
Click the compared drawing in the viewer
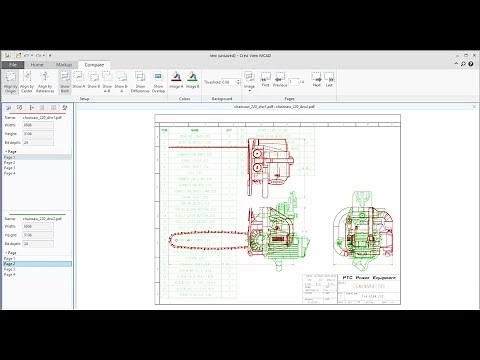click(277, 209)
